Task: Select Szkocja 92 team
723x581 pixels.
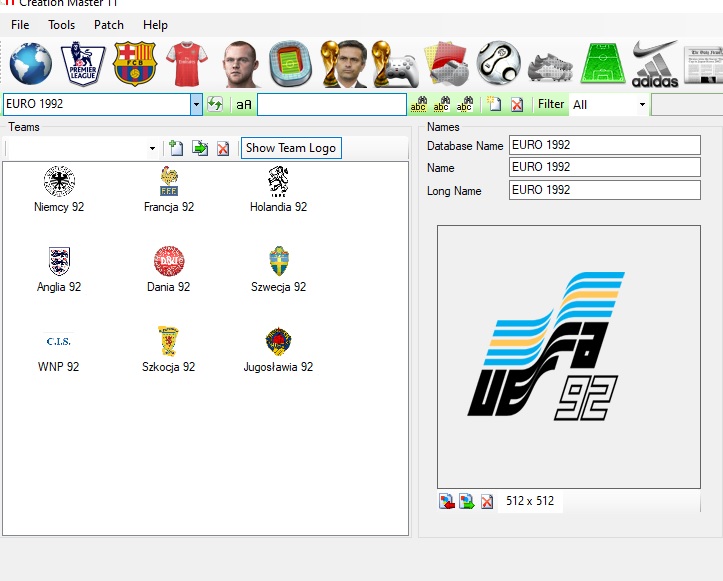Action: click(x=169, y=350)
